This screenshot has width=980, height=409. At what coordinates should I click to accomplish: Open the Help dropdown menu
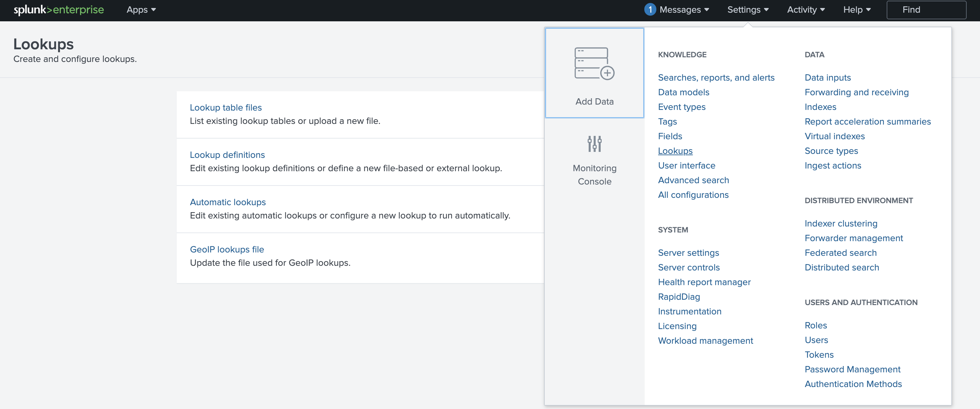856,10
